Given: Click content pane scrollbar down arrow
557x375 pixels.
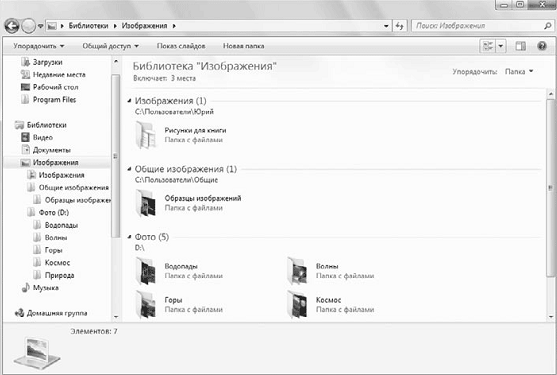Looking at the screenshot, I should click(551, 317).
